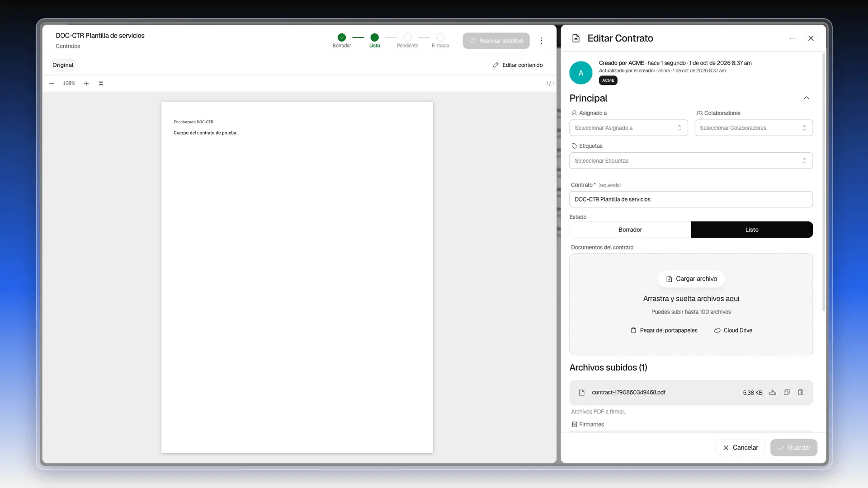Screen dimensions: 868x488
Task: Zoom in the document with plus icon
Action: pyautogui.click(x=86, y=84)
